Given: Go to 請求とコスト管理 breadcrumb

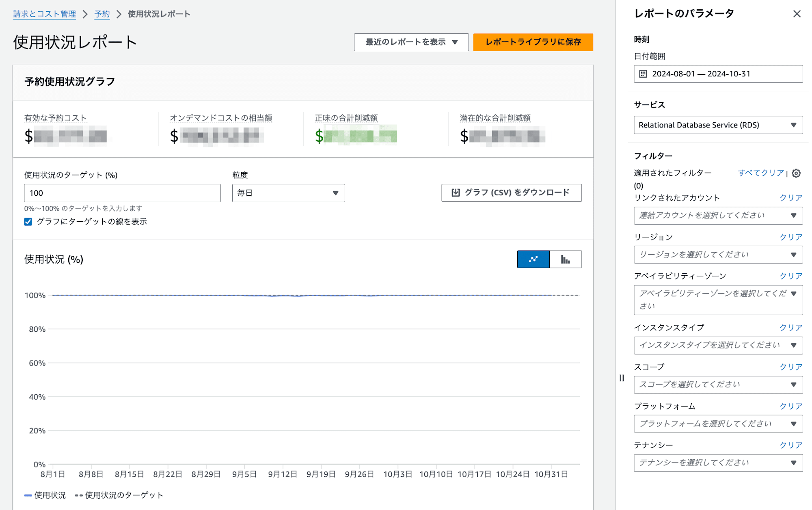Looking at the screenshot, I should tap(45, 14).
